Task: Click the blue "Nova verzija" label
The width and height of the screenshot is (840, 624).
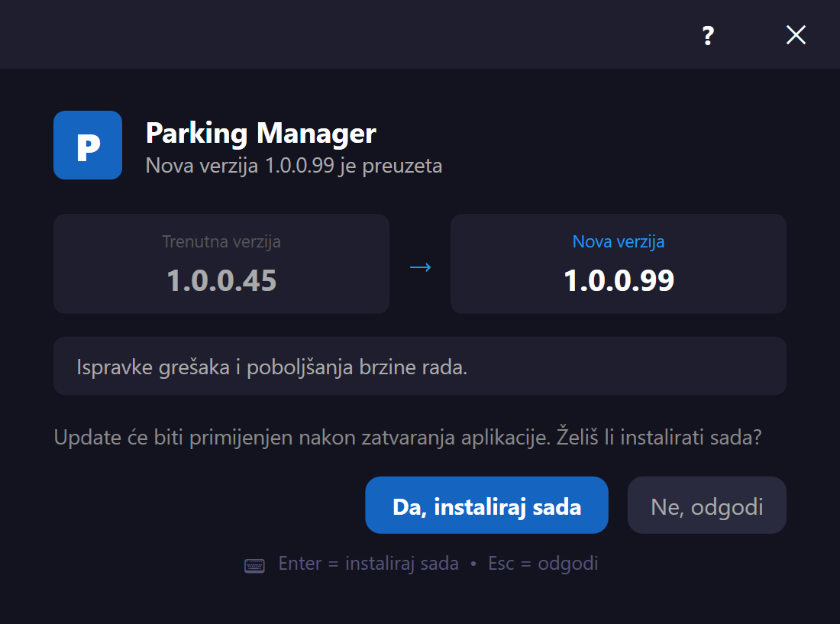Action: [619, 241]
